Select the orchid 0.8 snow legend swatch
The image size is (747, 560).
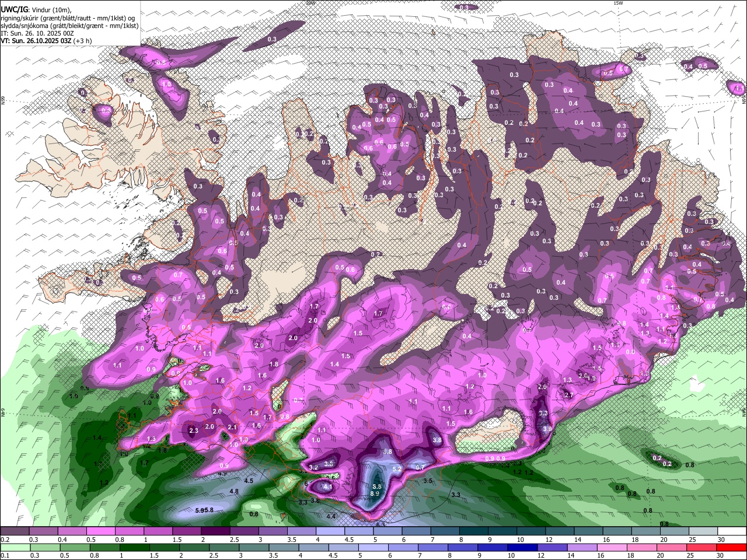point(129,531)
